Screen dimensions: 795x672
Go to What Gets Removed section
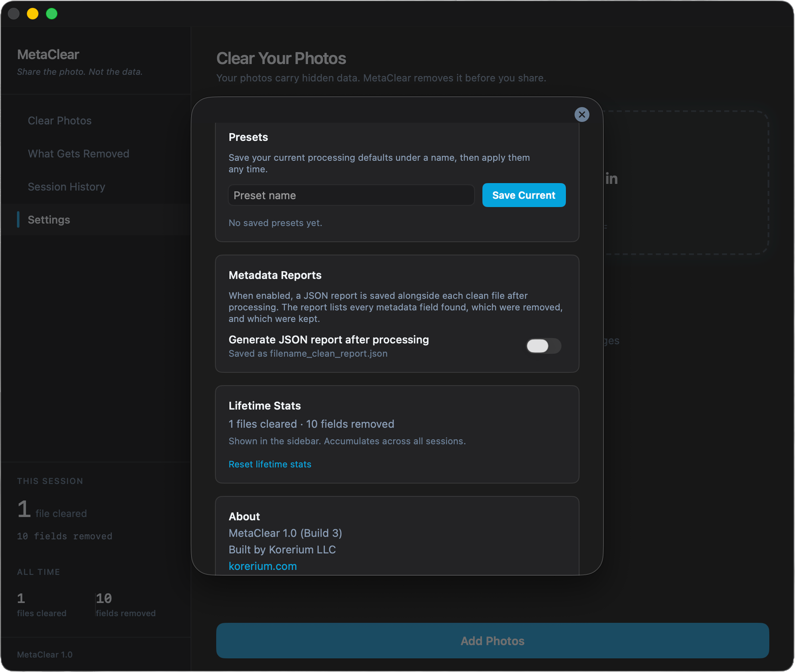(78, 153)
